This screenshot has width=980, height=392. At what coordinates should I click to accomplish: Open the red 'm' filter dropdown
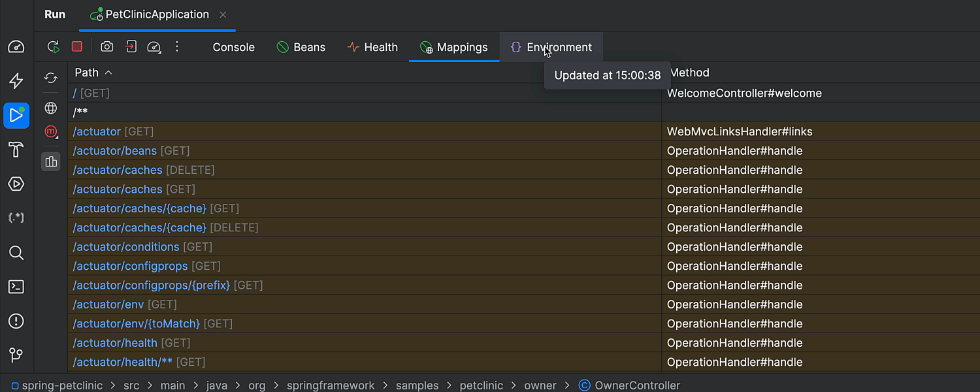pos(51,132)
